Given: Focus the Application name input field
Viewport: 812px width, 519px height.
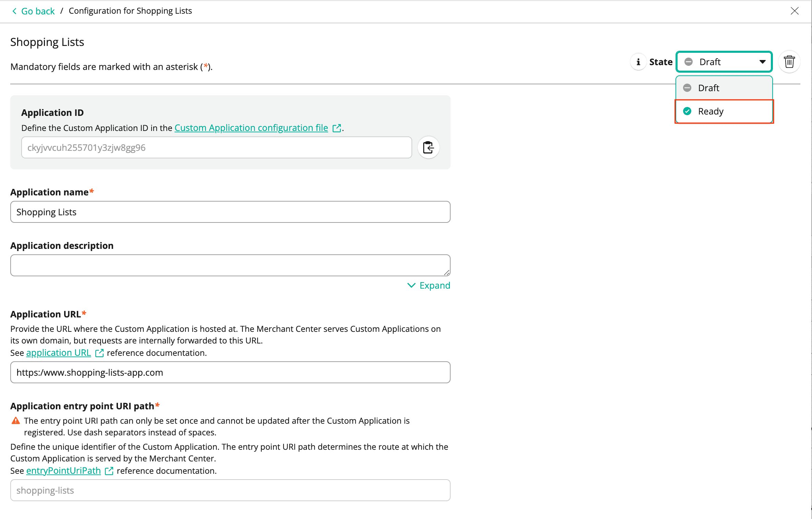Looking at the screenshot, I should tap(230, 212).
